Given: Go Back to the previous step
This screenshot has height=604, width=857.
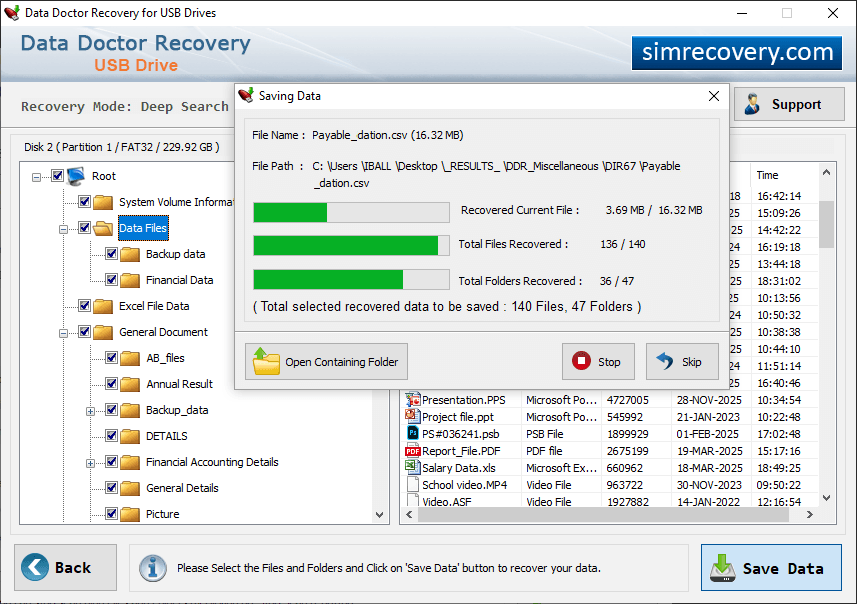Looking at the screenshot, I should coord(65,567).
